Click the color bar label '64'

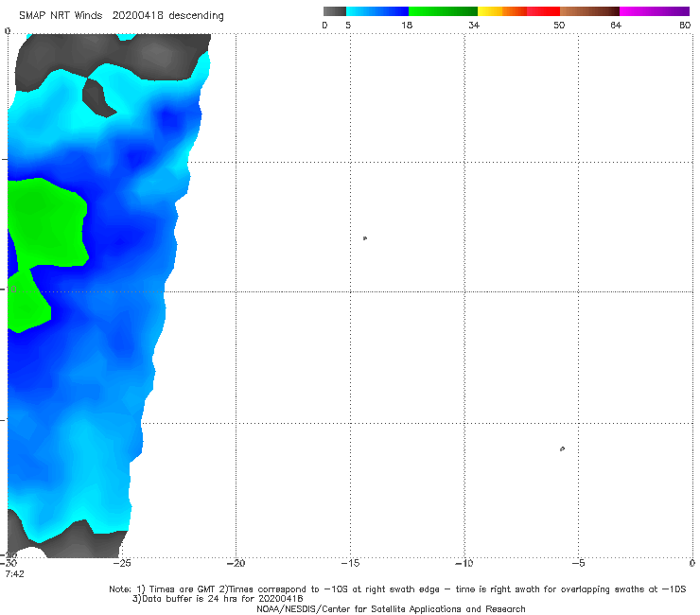coord(616,25)
